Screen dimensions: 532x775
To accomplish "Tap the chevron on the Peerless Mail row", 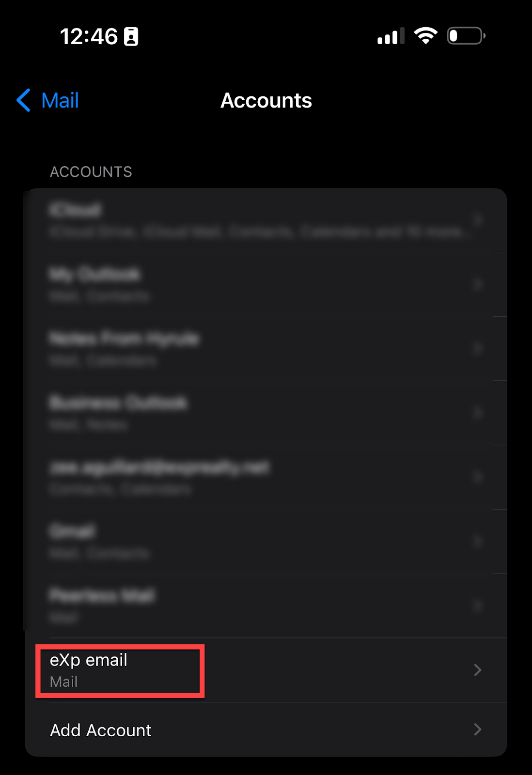I will click(478, 605).
